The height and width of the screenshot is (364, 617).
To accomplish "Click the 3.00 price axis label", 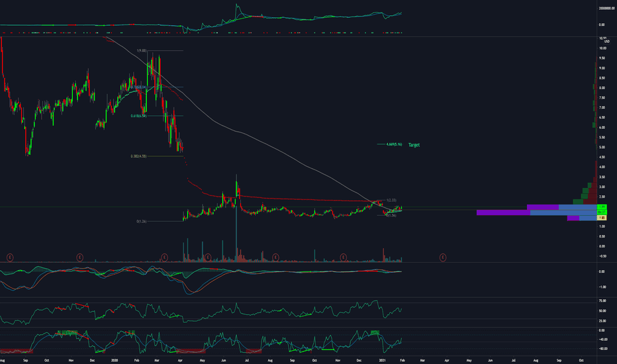I will (602, 187).
